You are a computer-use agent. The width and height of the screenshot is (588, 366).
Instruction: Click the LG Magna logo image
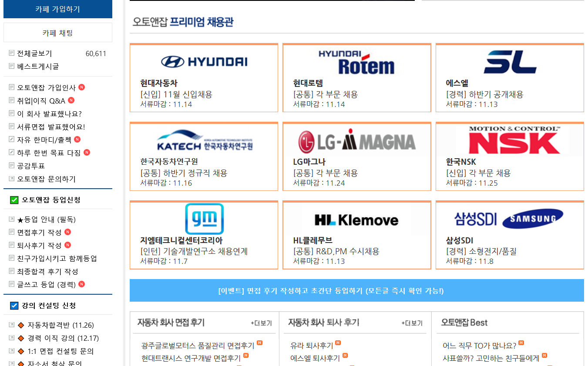pos(356,141)
